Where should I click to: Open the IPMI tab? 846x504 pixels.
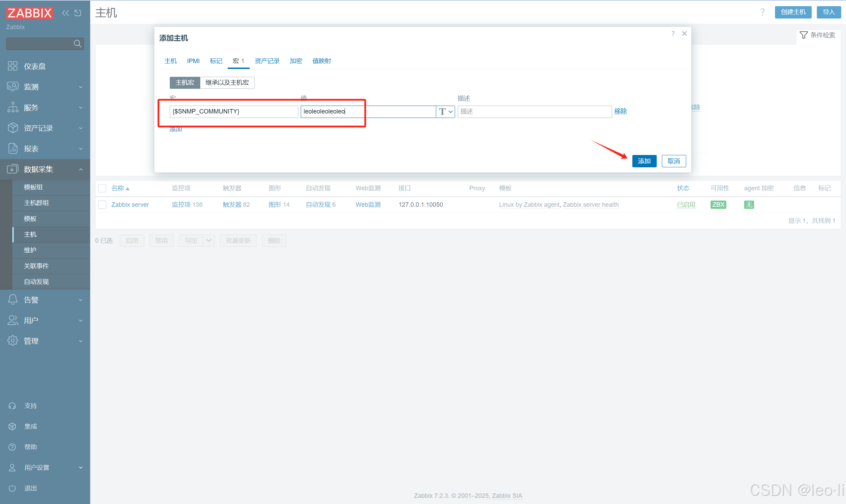coord(193,61)
